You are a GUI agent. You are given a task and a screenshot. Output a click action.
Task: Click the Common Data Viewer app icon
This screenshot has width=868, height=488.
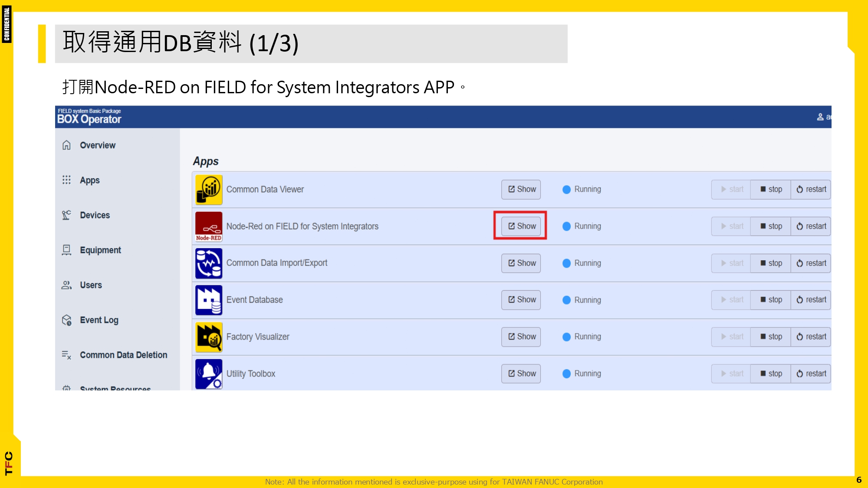point(209,190)
